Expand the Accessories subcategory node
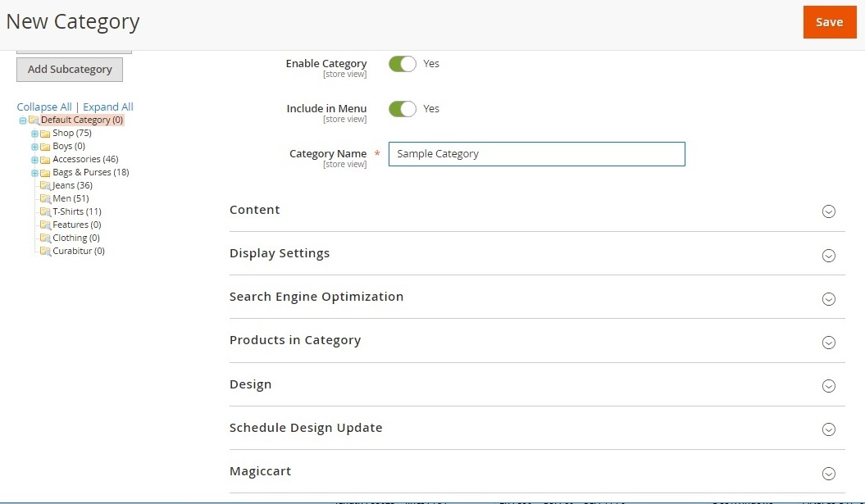 [34, 160]
